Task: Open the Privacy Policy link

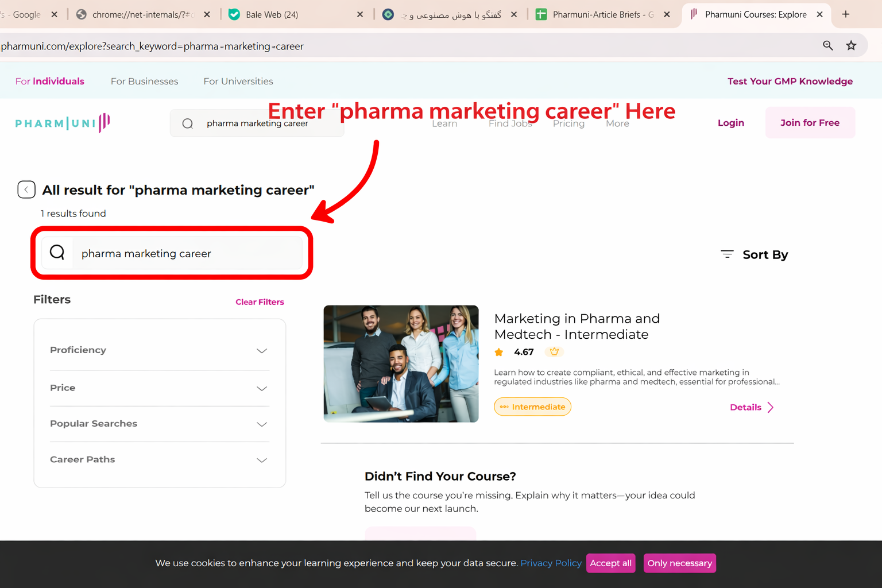Action: click(x=550, y=563)
